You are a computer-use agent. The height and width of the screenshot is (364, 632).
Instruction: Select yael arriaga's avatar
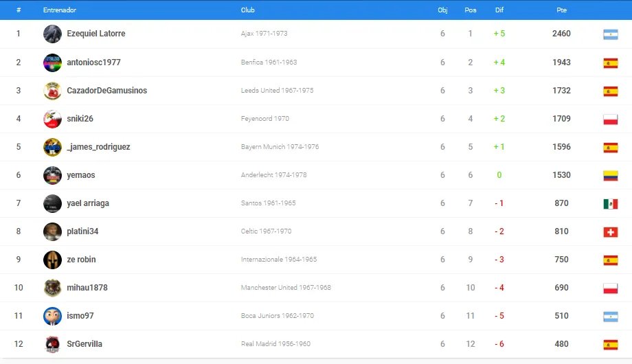pos(52,203)
